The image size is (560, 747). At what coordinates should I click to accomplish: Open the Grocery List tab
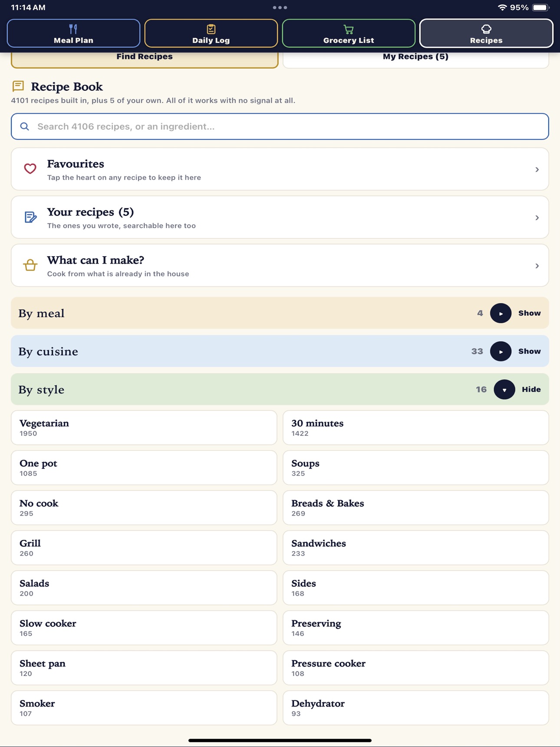click(349, 33)
